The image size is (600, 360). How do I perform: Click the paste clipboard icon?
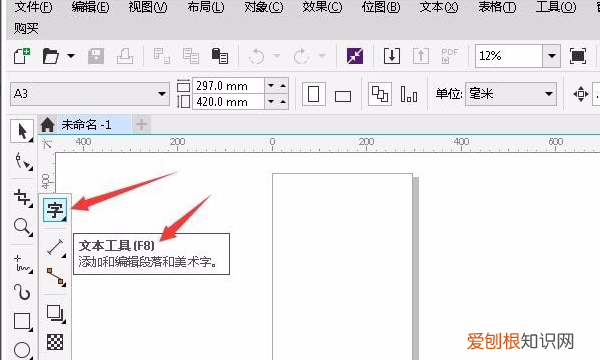coord(220,56)
